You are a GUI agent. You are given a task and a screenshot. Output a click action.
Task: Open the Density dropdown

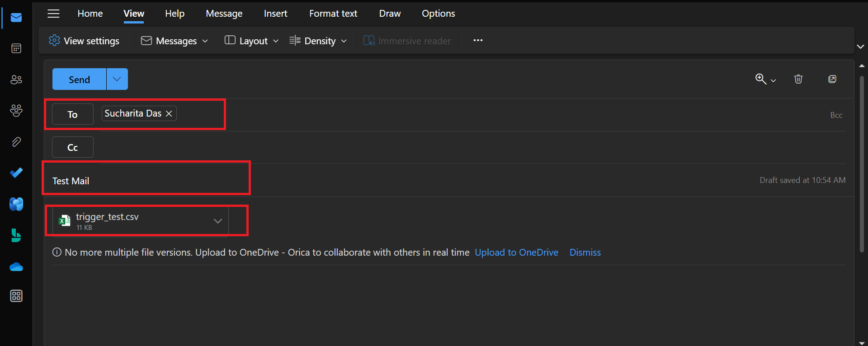pos(319,41)
